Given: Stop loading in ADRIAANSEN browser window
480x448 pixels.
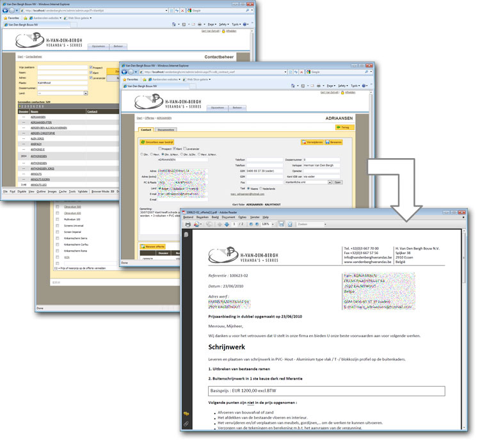Looking at the screenshot, I should 301,72.
